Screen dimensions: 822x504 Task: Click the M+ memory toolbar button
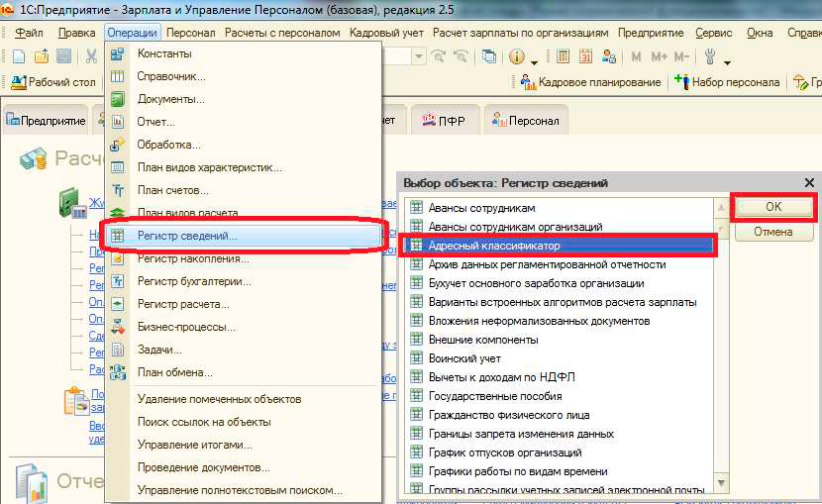click(x=659, y=56)
